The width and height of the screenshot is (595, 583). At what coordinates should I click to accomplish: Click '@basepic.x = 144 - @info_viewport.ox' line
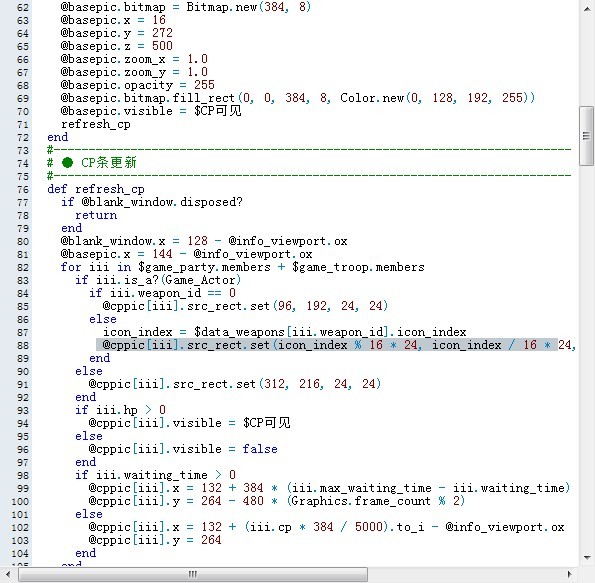click(x=186, y=254)
